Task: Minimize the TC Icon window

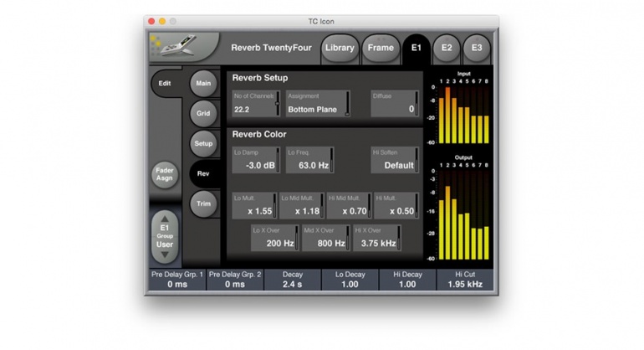Action: 162,21
